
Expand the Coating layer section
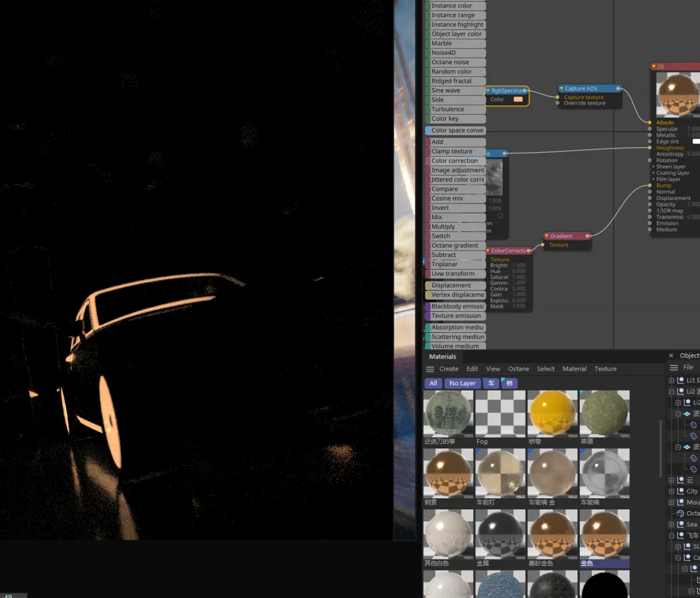click(x=653, y=173)
